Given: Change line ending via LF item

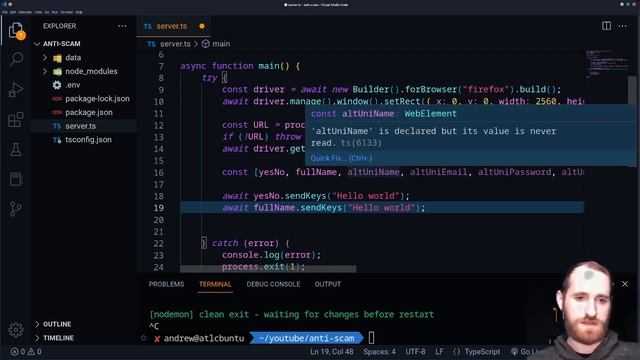Looking at the screenshot, I should 439,351.
